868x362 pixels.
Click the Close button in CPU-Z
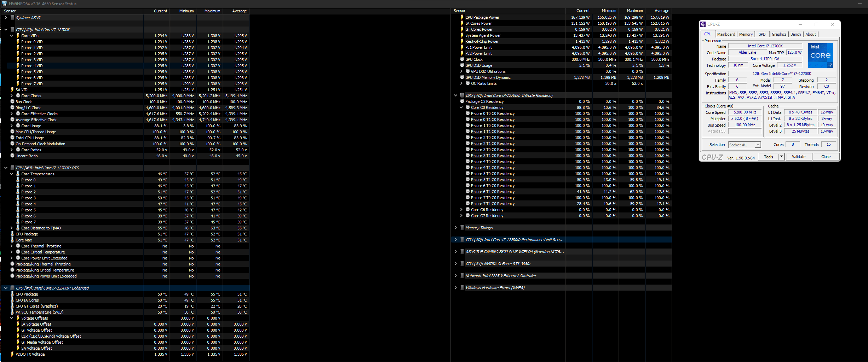[826, 157]
